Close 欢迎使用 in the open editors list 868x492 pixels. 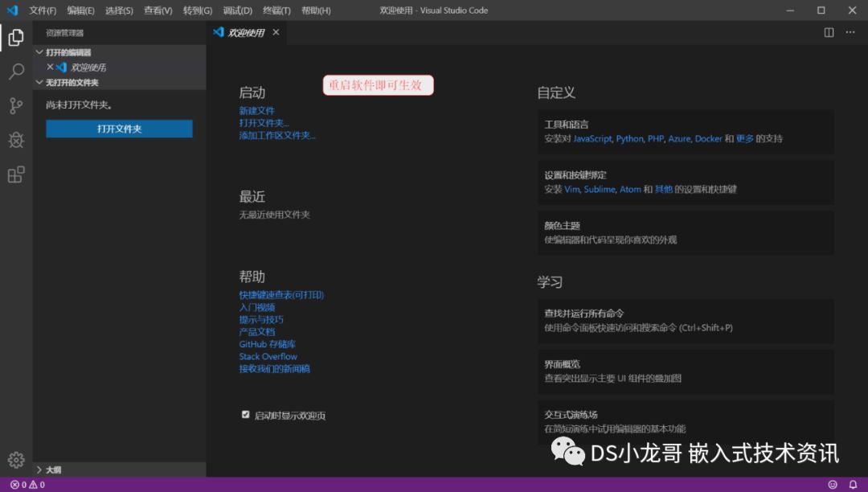tap(50, 67)
